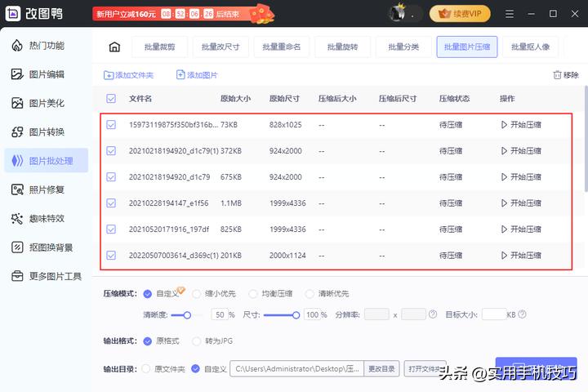
Task: Open the user avatar profile
Action: 398,14
